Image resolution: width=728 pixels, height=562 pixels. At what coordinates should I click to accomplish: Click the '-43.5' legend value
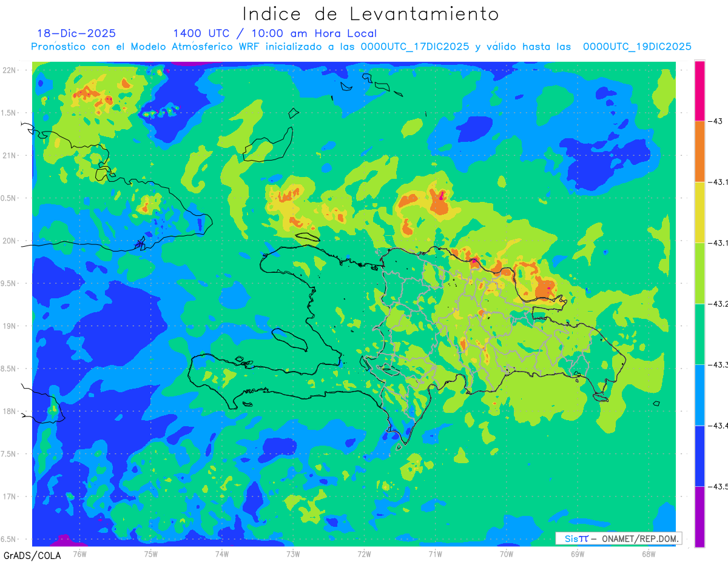pos(720,486)
